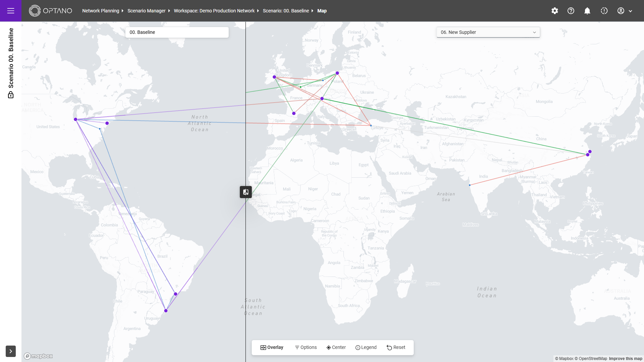Click the alert exclamation icon
644x362 pixels.
point(604,11)
